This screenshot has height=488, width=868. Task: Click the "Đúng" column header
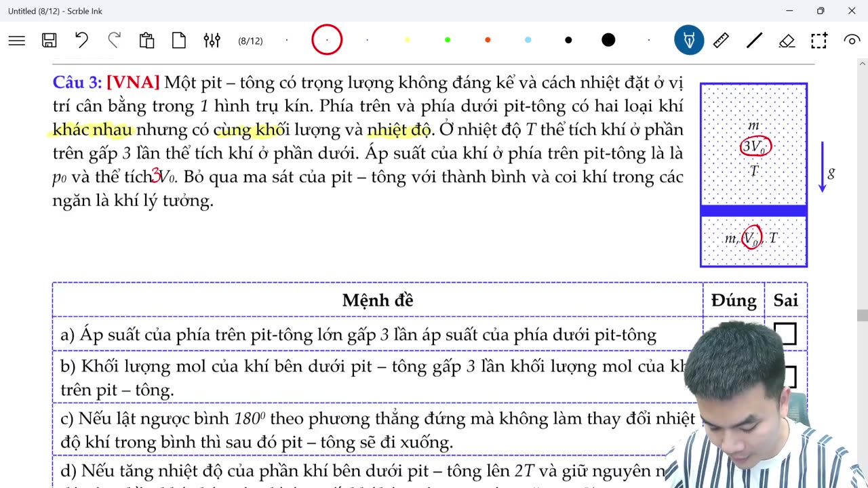click(x=734, y=300)
